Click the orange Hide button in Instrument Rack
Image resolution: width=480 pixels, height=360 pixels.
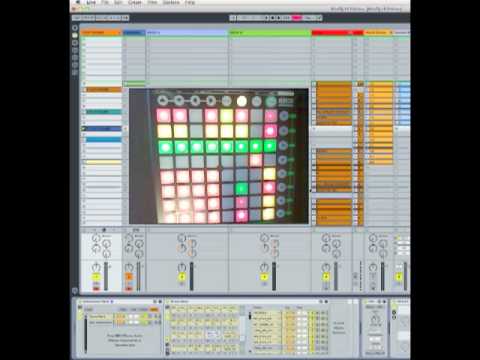pos(153,309)
